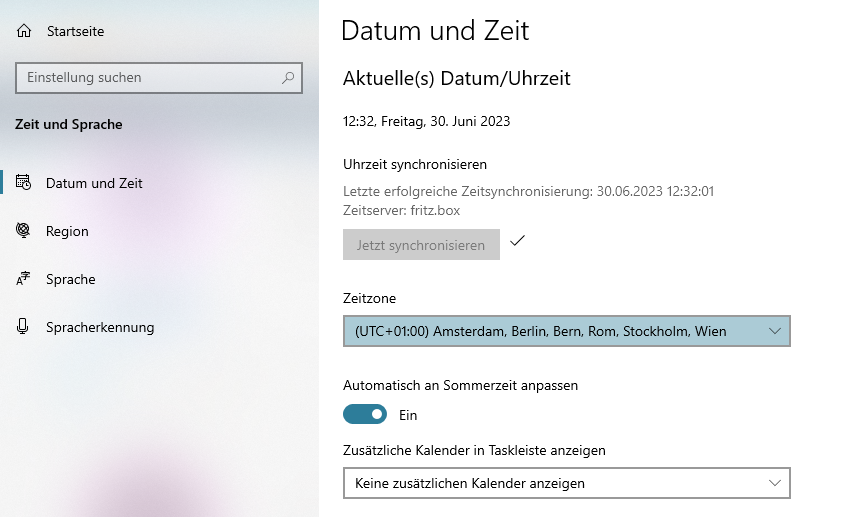The width and height of the screenshot is (848, 517).
Task: Select Datum und Zeit sidebar label
Action: [x=94, y=183]
